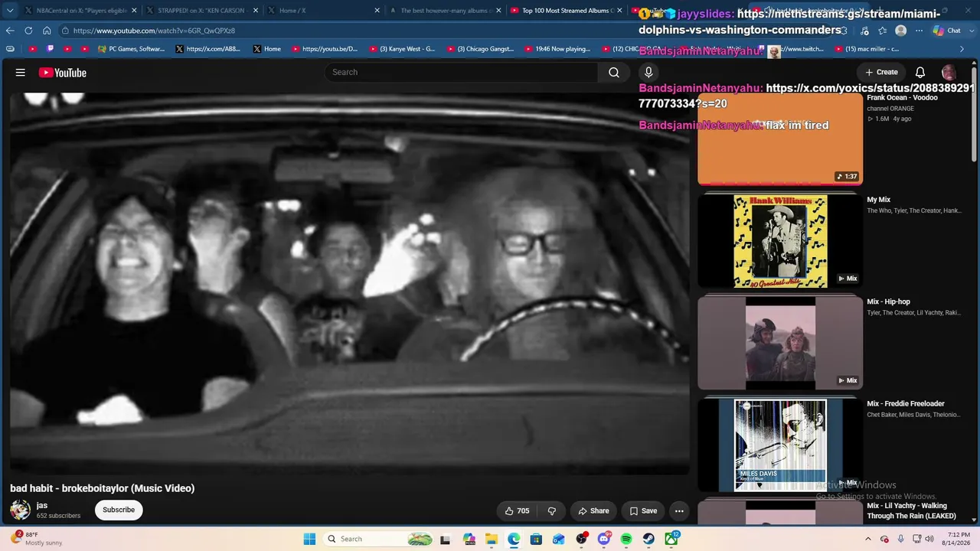Screen dimensions: 980x551
Task: Open the (15) mac miller bookmark
Action: point(866,49)
